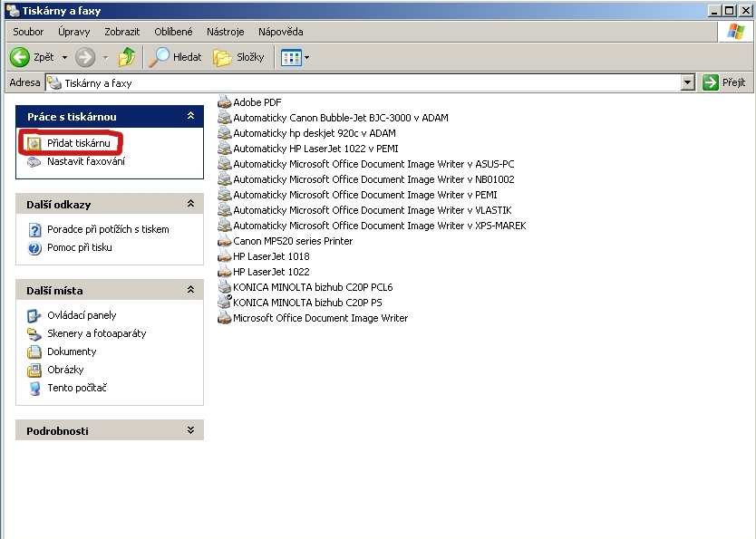Viewport: 756px width, 539px height.
Task: Open the Obrázky link
Action: pyautogui.click(x=65, y=370)
